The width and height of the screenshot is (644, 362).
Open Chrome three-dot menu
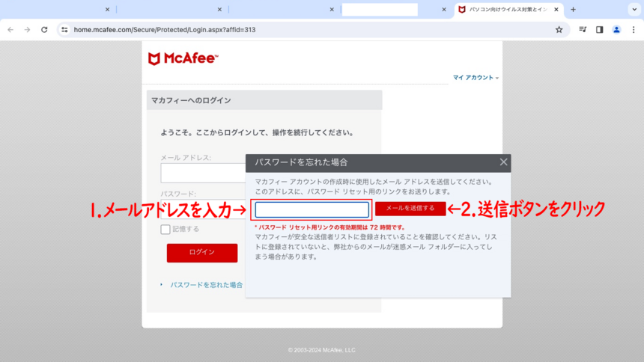point(634,30)
